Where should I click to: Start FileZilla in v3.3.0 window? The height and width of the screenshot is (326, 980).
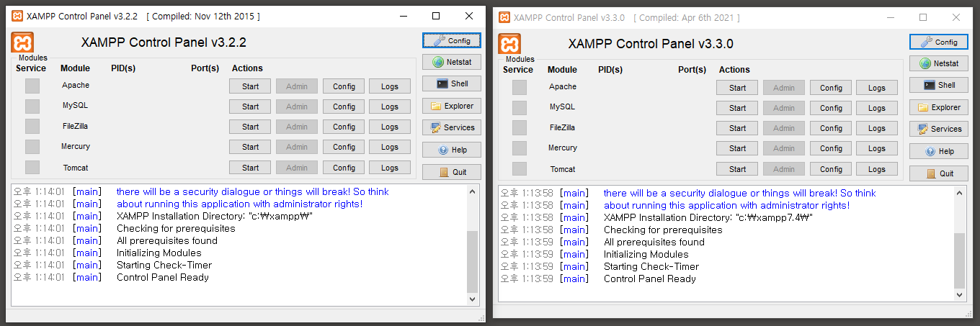click(x=737, y=128)
